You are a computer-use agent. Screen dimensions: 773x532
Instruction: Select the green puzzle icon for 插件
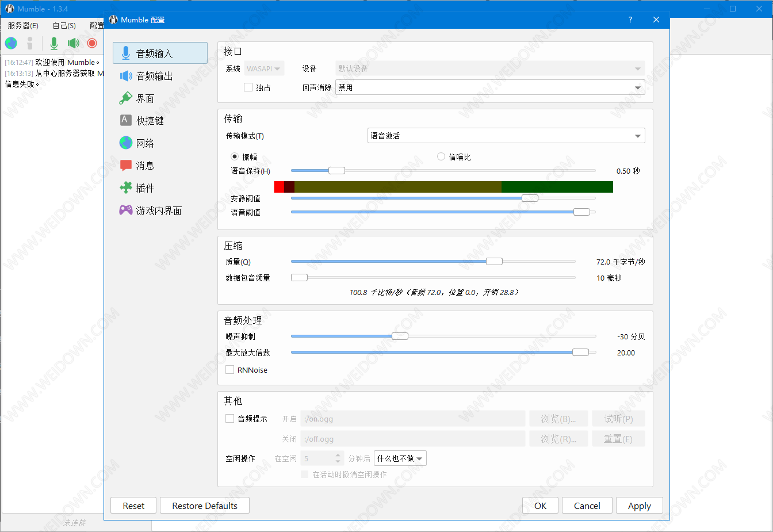point(126,187)
